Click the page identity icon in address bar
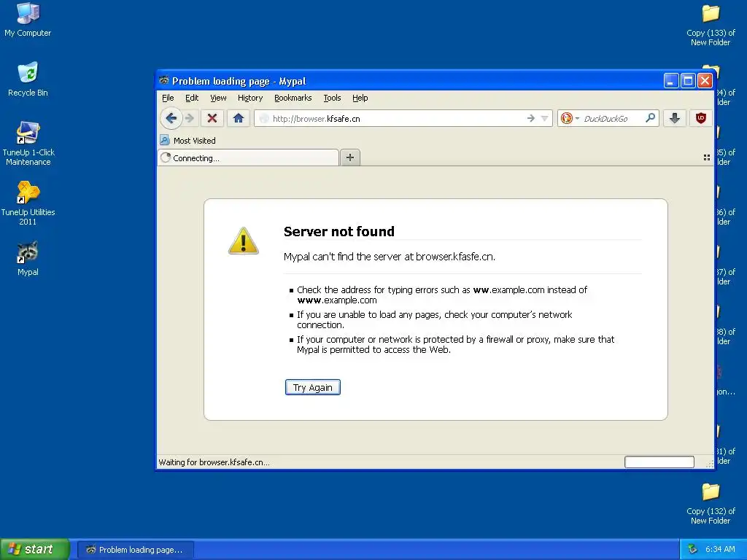Viewport: 747px width, 560px height. click(264, 119)
